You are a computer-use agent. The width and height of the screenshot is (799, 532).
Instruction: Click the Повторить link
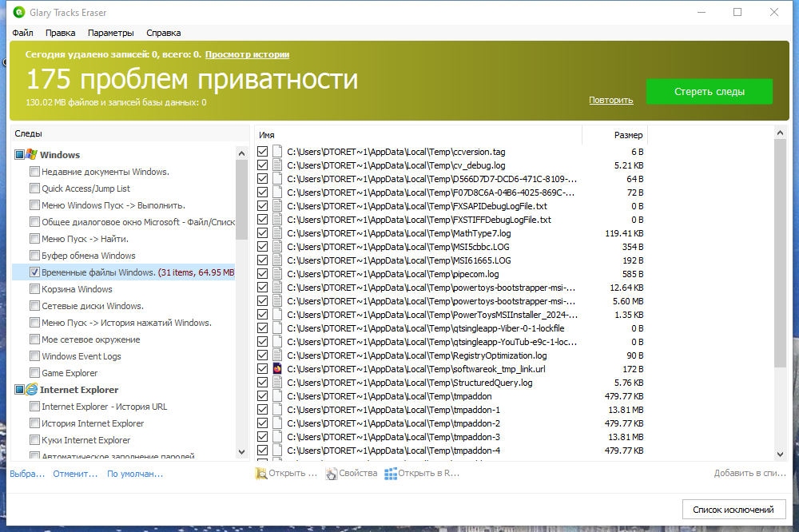click(611, 100)
